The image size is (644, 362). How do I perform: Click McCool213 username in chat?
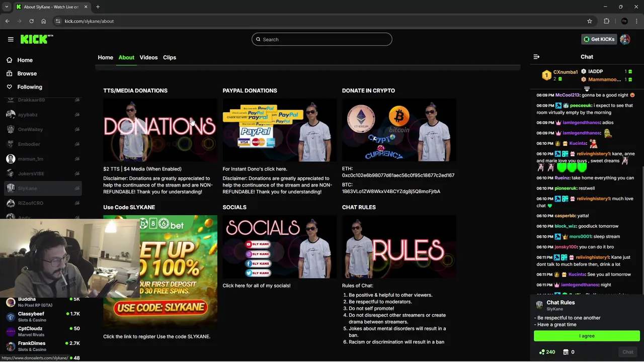[x=568, y=95]
